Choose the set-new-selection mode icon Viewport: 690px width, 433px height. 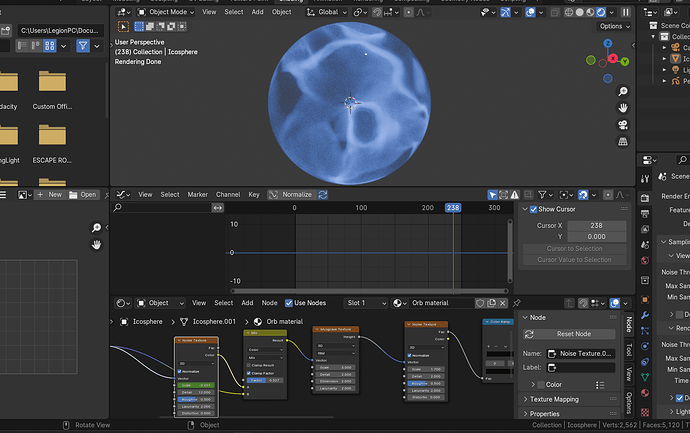(x=139, y=26)
